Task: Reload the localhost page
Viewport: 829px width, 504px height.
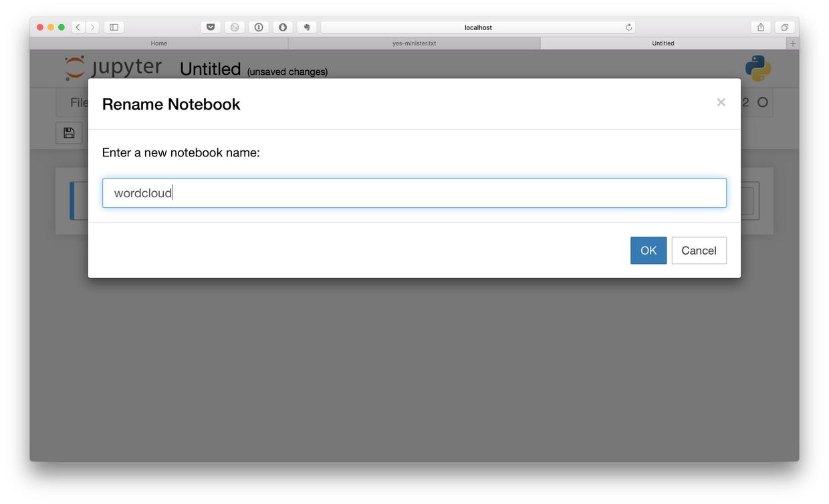Action: point(628,27)
